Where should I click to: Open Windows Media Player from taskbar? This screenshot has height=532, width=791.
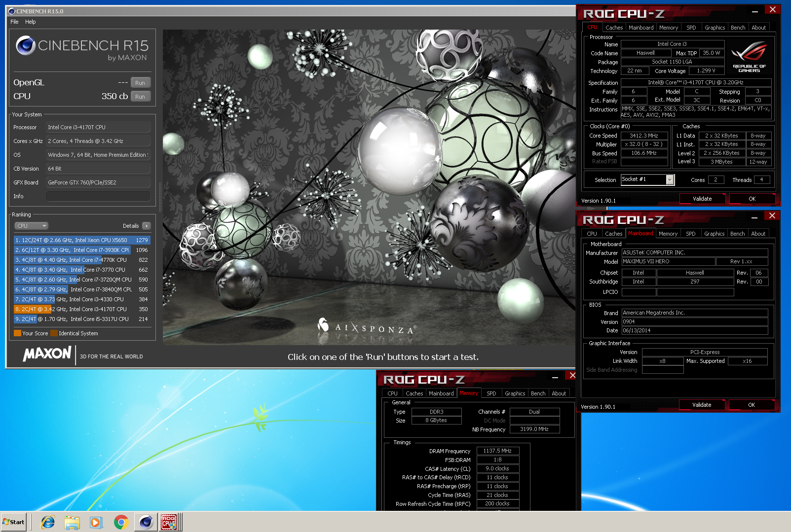96,522
